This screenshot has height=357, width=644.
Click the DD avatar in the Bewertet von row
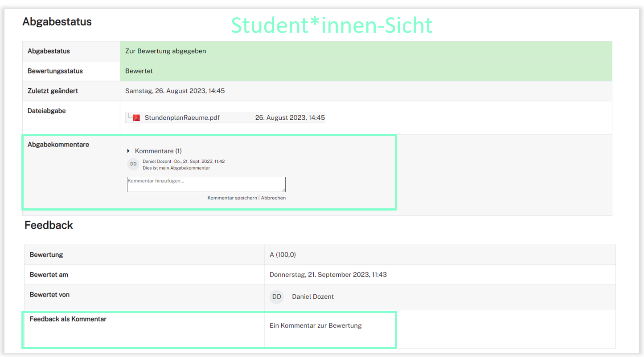pyautogui.click(x=277, y=297)
